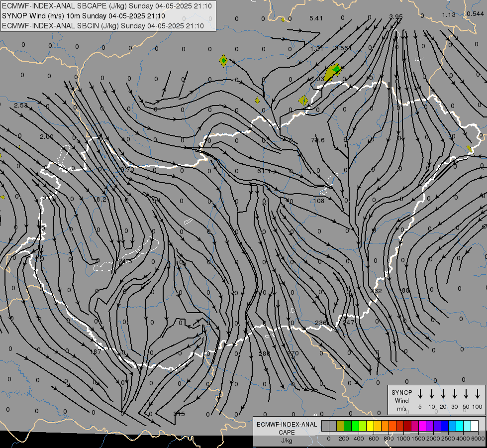Click the 232 value on the map
The image size is (487, 448).
pos(376,291)
